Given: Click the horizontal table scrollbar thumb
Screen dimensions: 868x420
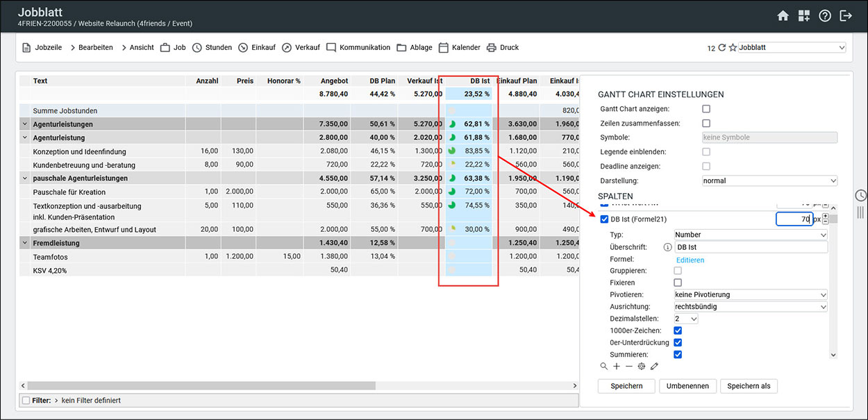Looking at the screenshot, I should click(x=202, y=385).
